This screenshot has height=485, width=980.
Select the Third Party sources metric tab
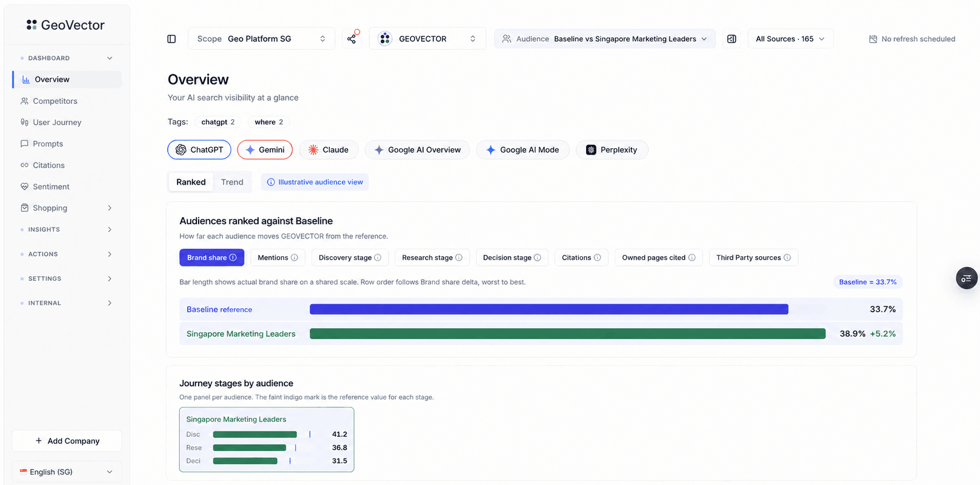753,257
